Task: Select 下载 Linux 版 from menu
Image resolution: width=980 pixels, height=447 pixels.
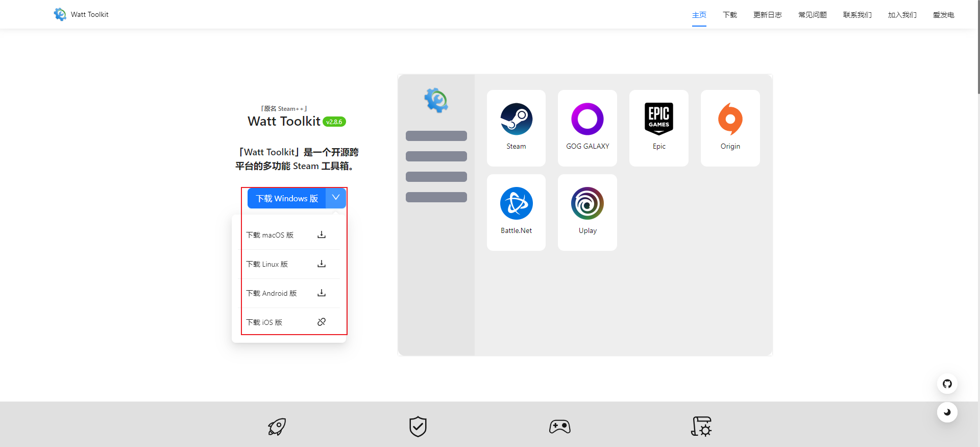Action: coord(267,264)
